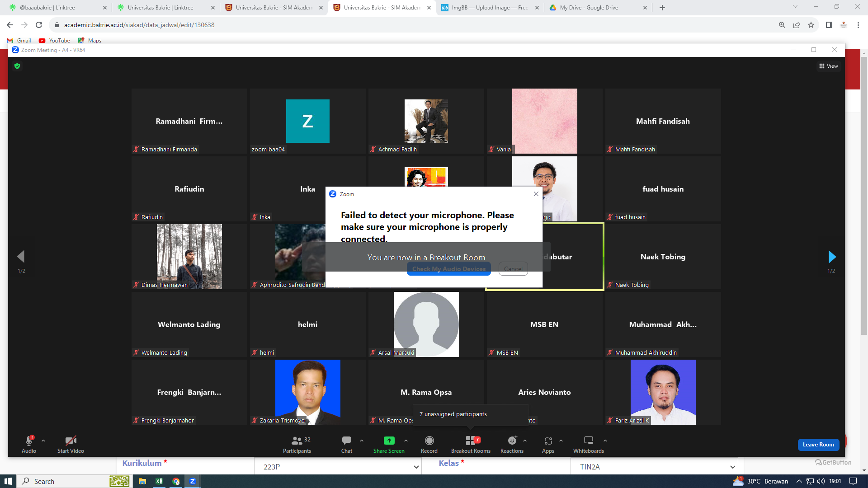Go to next gallery page arrow
868x488 pixels.
[832, 257]
